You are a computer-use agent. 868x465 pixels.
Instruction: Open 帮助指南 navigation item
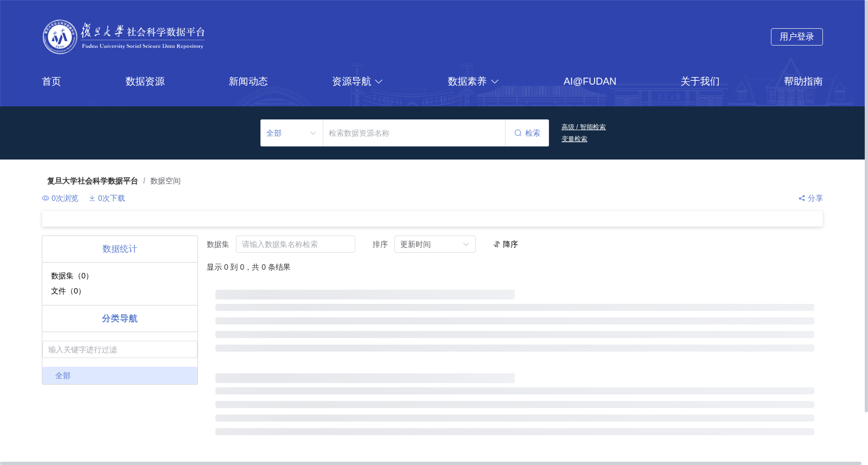(803, 81)
